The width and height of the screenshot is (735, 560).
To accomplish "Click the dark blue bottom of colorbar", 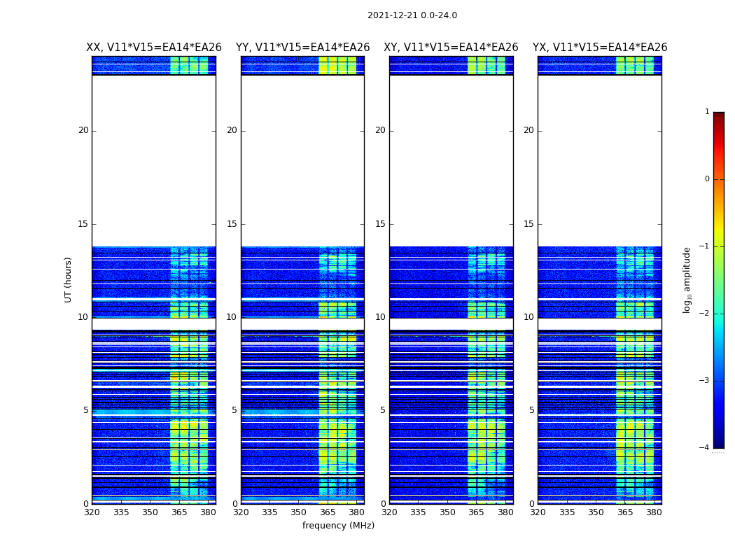I will coord(719,442).
